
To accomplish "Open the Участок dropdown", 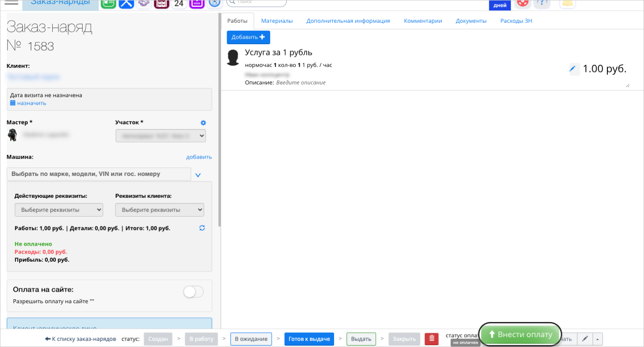I will [161, 136].
